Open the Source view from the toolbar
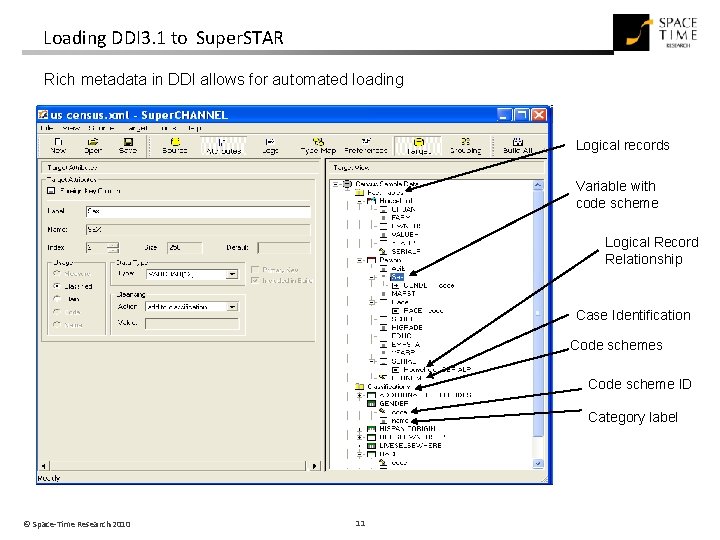Screen dimensions: 720x540 click(175, 145)
